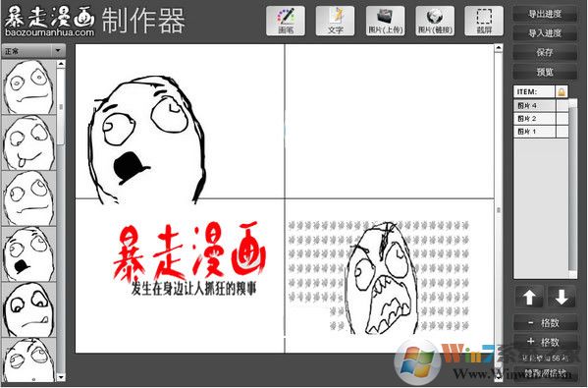This screenshot has height=388, width=588.
Task: Click face list scrollbar down arrow
Action: point(61,377)
